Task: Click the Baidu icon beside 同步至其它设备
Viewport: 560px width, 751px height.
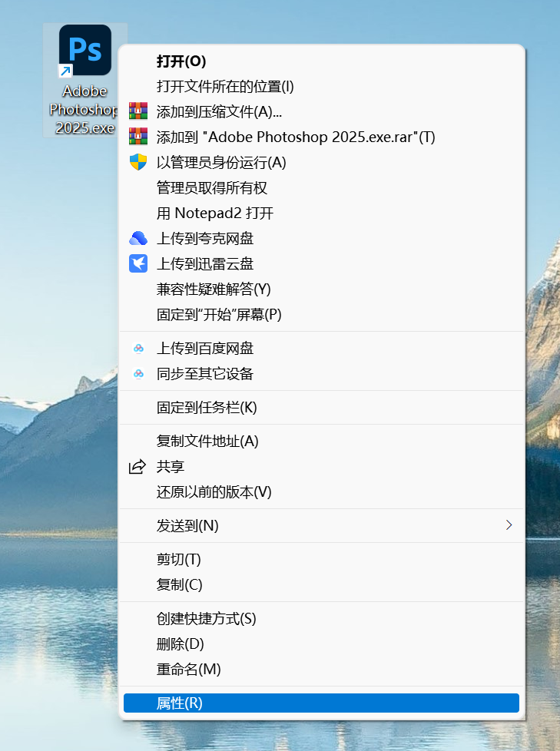Action: (x=138, y=374)
